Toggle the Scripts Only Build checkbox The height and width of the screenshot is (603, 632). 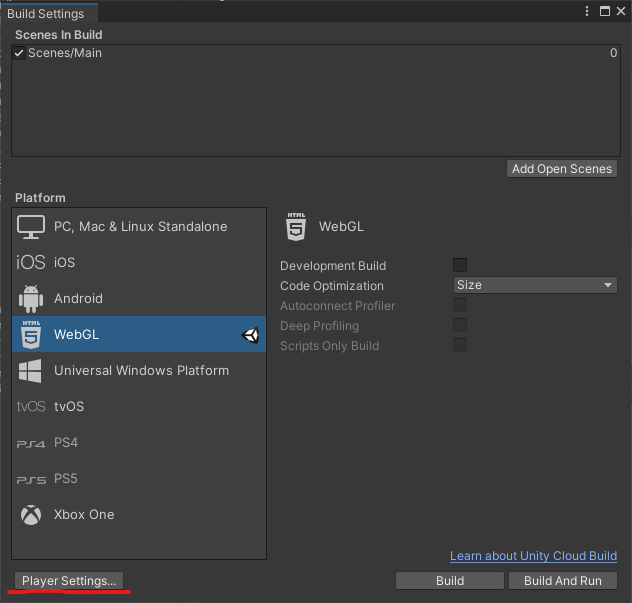tap(460, 345)
